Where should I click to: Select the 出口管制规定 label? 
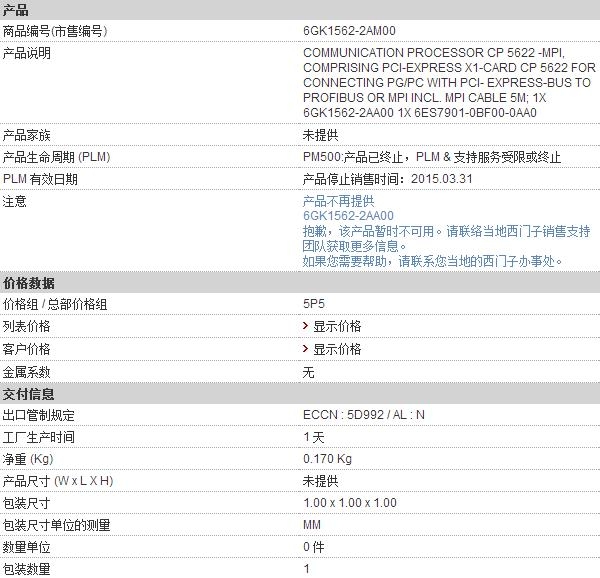(x=39, y=415)
